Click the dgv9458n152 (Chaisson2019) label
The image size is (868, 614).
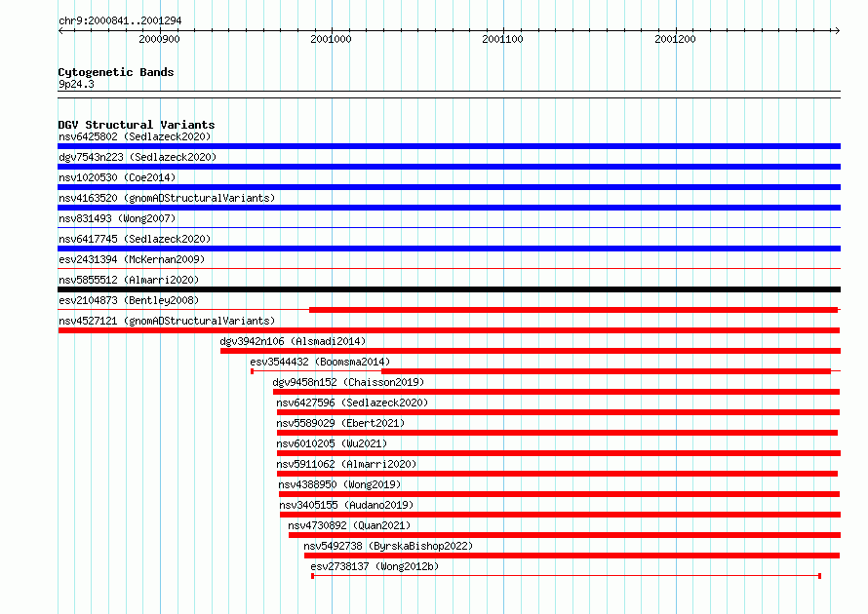pyautogui.click(x=348, y=382)
